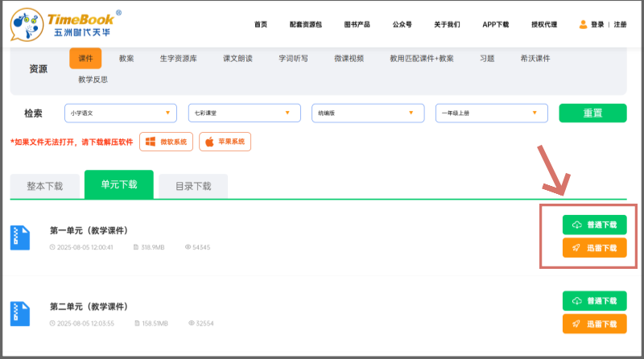Screen dimensions: 644x359
Task: Click the 注册 register link
Action: click(620, 25)
